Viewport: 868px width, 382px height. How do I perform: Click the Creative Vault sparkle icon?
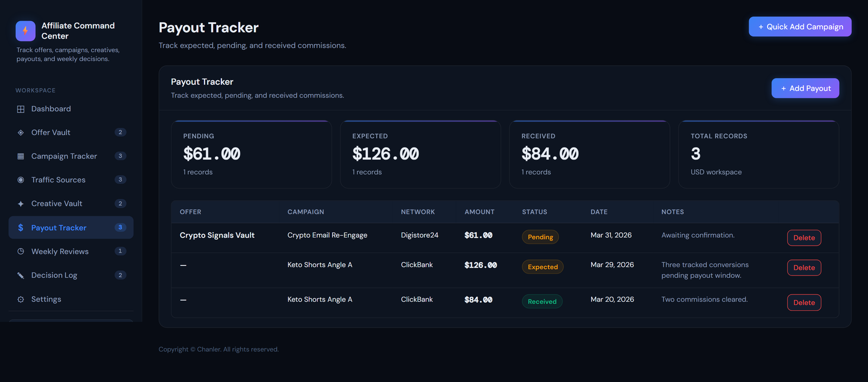pyautogui.click(x=21, y=204)
